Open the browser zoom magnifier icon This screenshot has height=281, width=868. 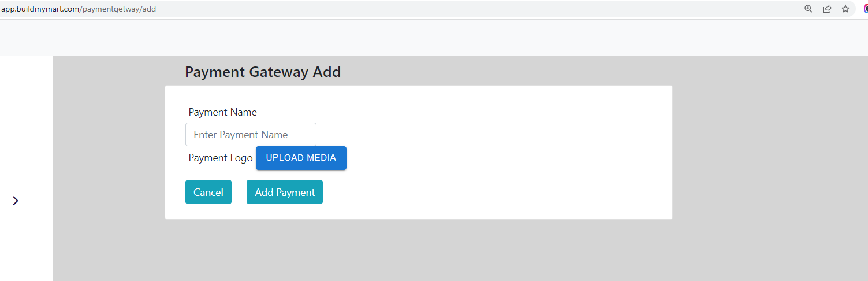809,9
